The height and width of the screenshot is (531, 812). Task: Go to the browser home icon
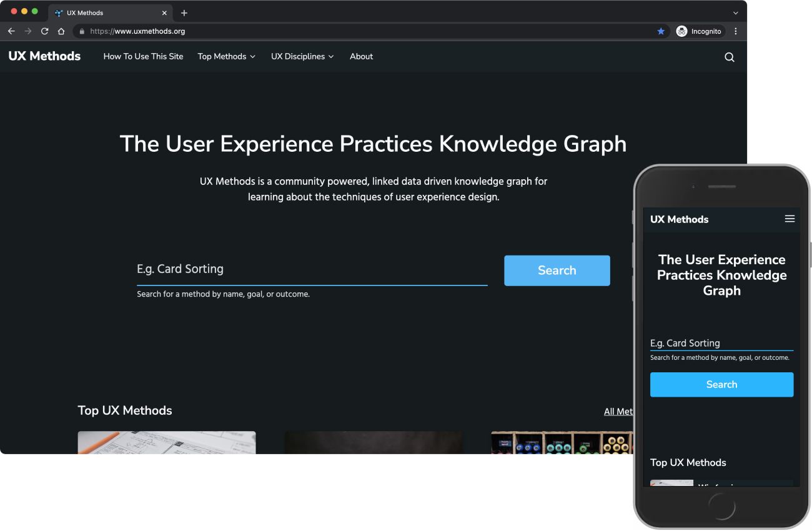[x=61, y=31]
